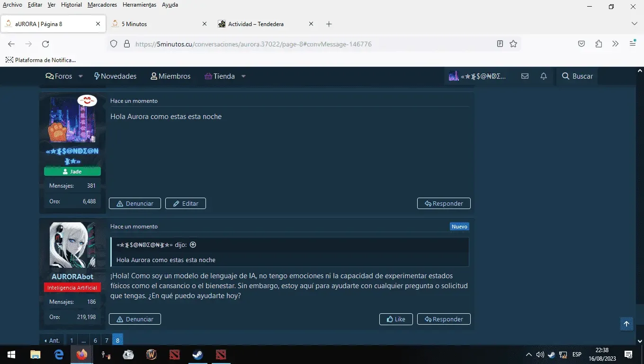Image resolution: width=644 pixels, height=364 pixels.
Task: Open the Plataforma de Notifica... bookmark
Action: click(40, 60)
